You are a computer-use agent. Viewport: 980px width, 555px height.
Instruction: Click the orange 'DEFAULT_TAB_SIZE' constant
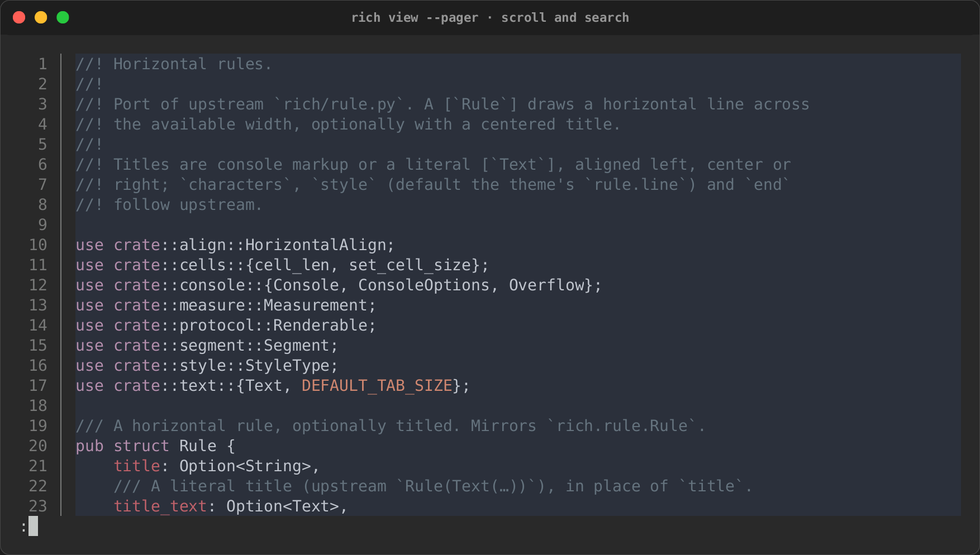click(x=377, y=386)
